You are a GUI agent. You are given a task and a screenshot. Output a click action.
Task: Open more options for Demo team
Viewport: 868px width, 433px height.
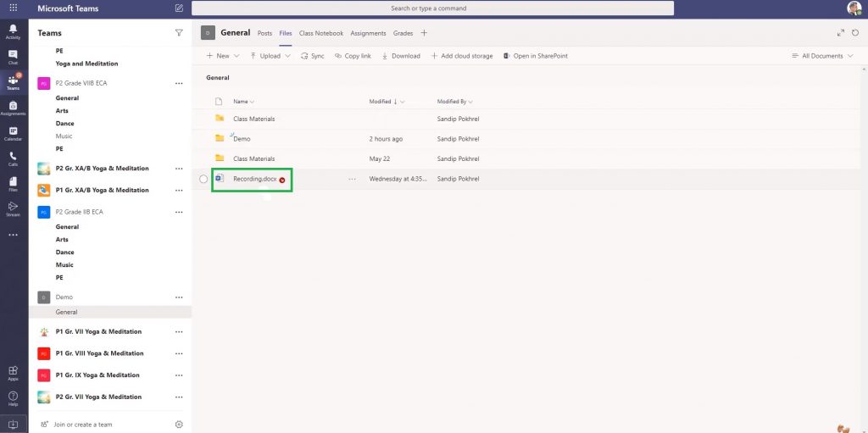[x=179, y=297]
